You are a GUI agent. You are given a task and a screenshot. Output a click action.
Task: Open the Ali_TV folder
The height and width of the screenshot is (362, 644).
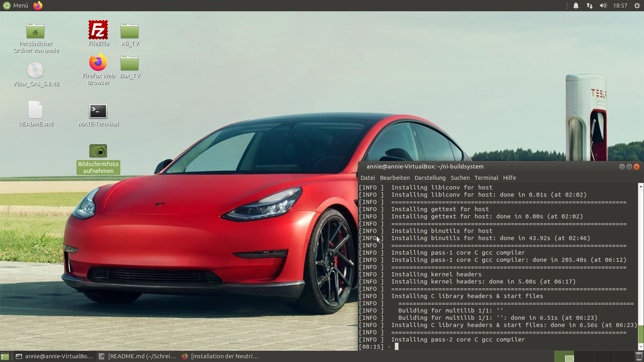click(130, 31)
